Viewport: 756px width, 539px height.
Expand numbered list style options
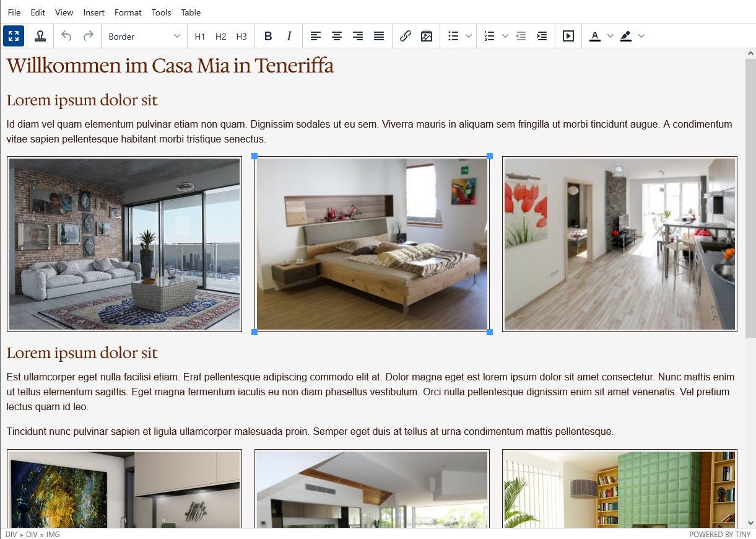coord(505,37)
